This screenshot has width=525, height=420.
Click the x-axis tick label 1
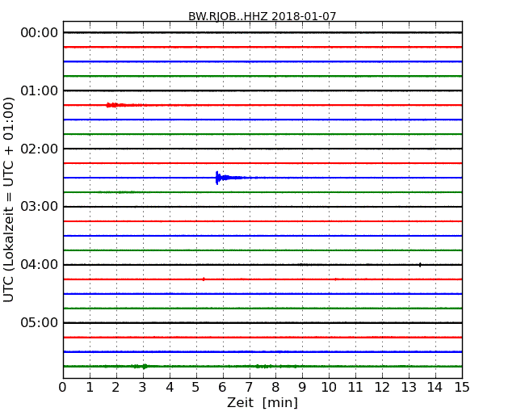[x=90, y=388]
